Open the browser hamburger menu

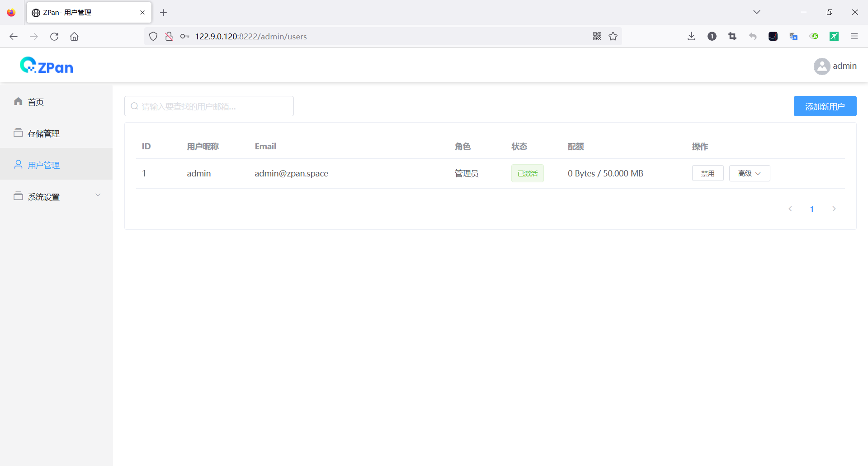854,37
